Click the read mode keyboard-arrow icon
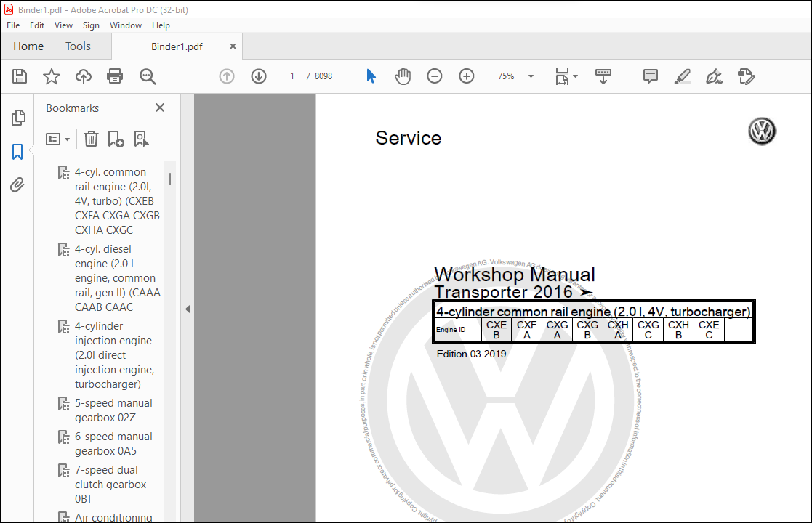Image resolution: width=812 pixels, height=523 pixels. 603,76
